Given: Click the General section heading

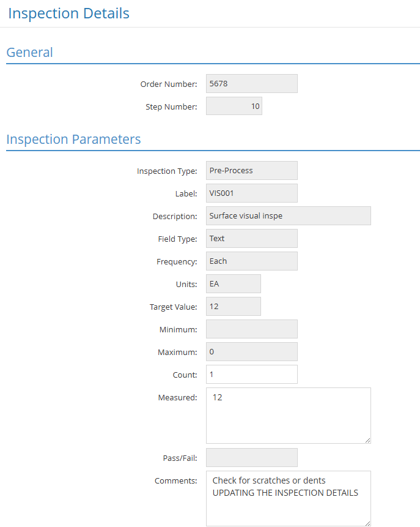Looking at the screenshot, I should pyautogui.click(x=30, y=53).
